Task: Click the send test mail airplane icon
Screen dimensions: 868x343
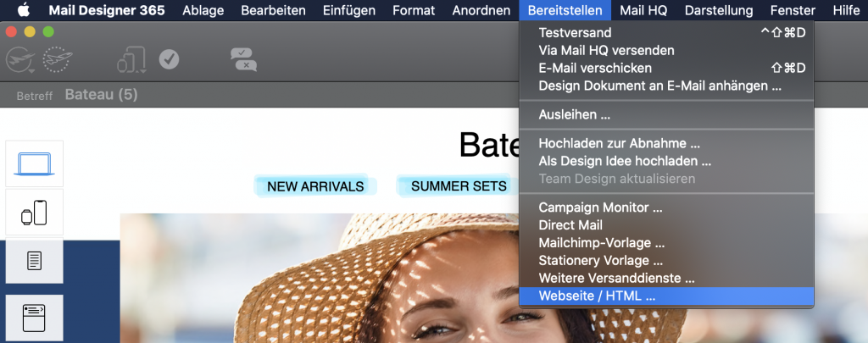Action: 20,59
